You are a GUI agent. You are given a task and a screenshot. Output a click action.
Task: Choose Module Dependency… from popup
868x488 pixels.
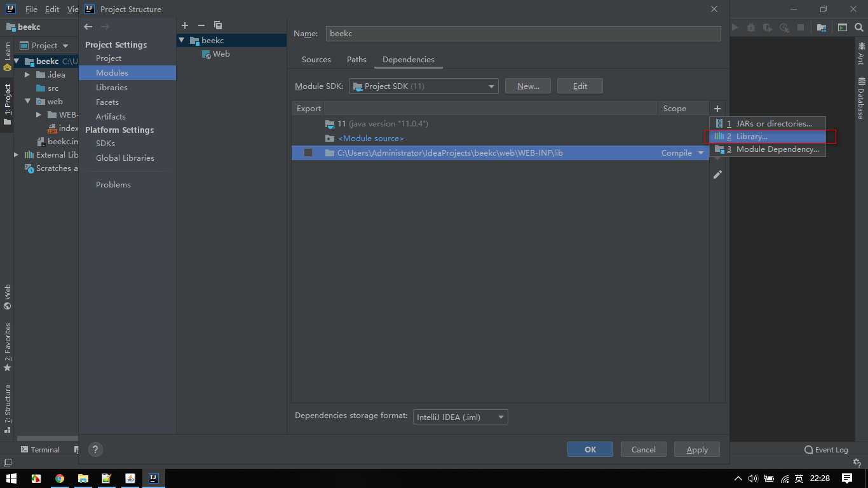(x=768, y=149)
